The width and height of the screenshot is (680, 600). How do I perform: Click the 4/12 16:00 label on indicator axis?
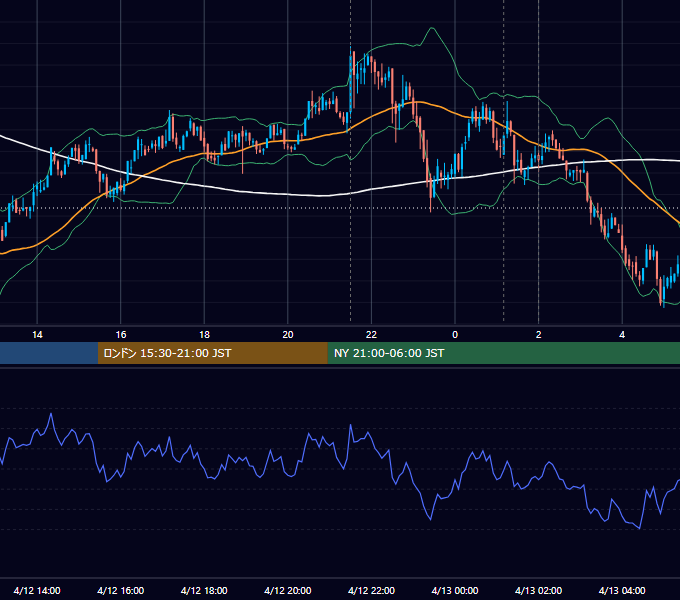121,590
